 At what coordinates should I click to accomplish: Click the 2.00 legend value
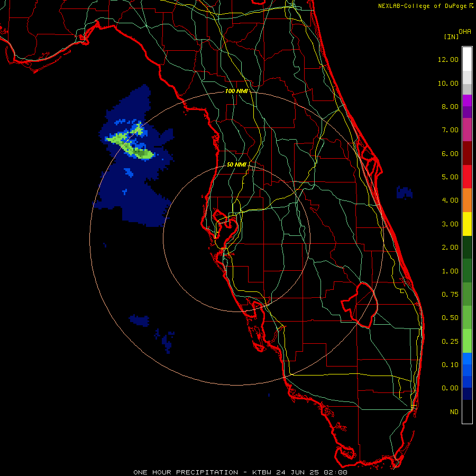coord(450,248)
